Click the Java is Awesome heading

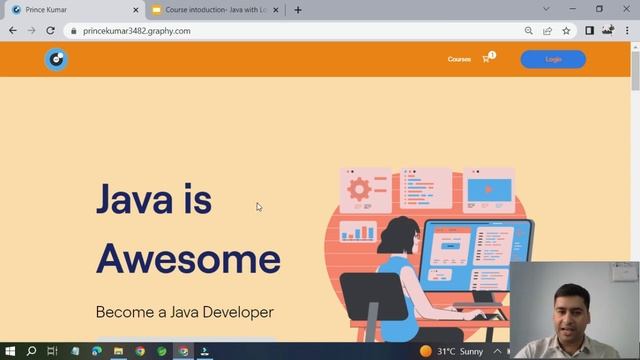[188, 229]
